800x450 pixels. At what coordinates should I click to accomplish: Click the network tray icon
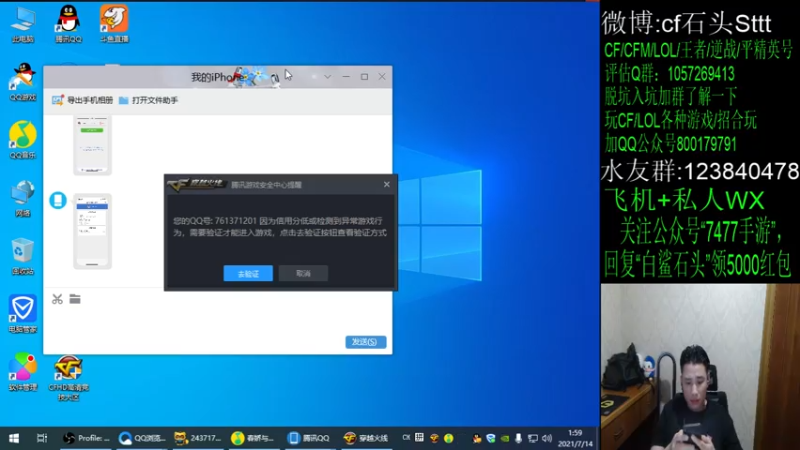[533, 438]
